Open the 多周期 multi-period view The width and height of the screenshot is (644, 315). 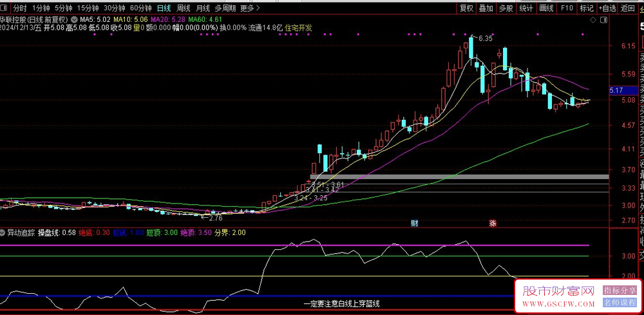click(225, 8)
